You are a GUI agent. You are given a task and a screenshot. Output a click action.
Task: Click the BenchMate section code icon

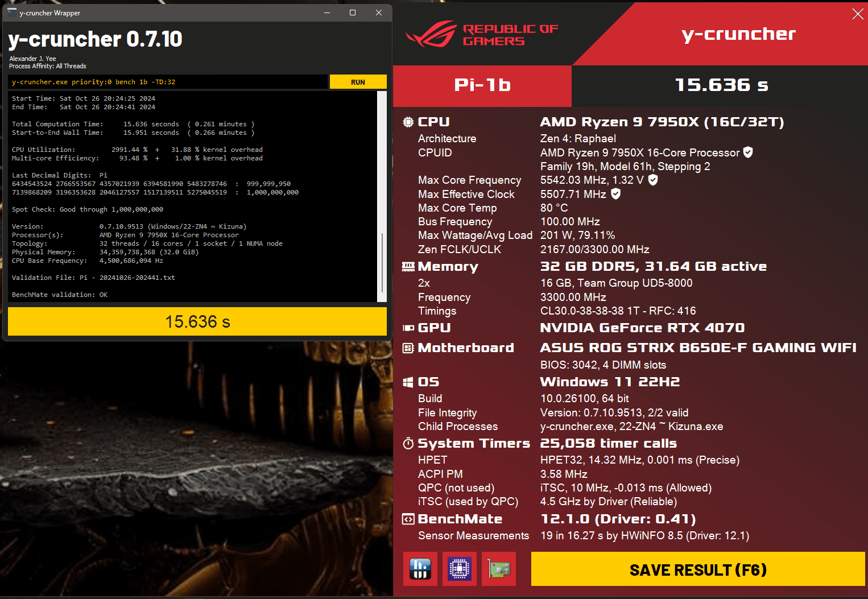point(408,519)
